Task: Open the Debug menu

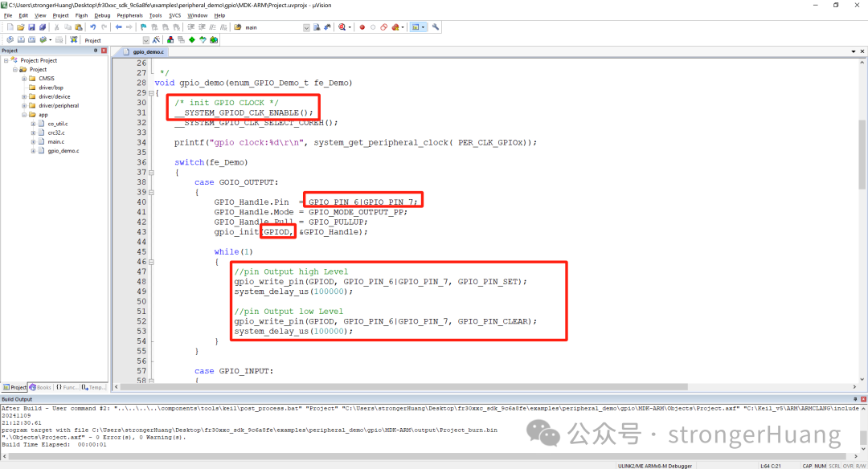Action: (102, 15)
